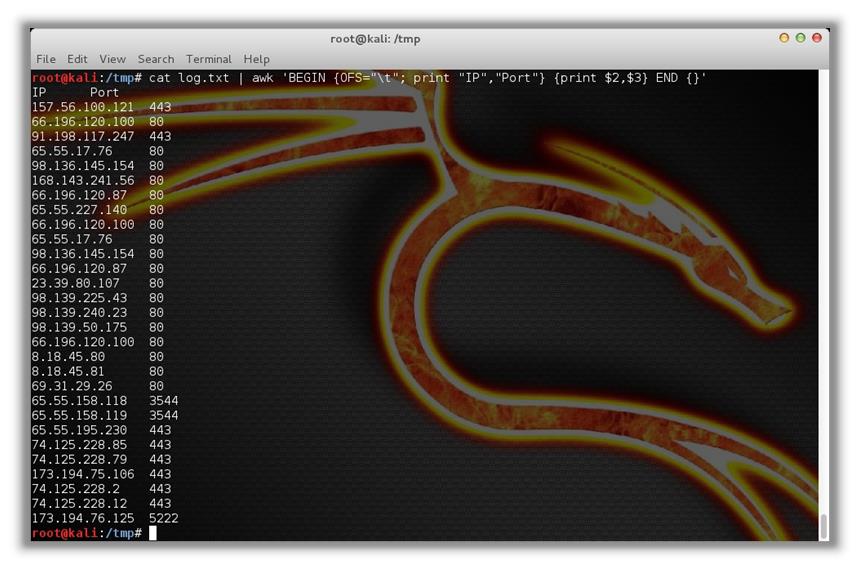Image resolution: width=860 pixels, height=570 pixels.
Task: Click the IP address 23.39.80.107
Action: click(x=75, y=283)
